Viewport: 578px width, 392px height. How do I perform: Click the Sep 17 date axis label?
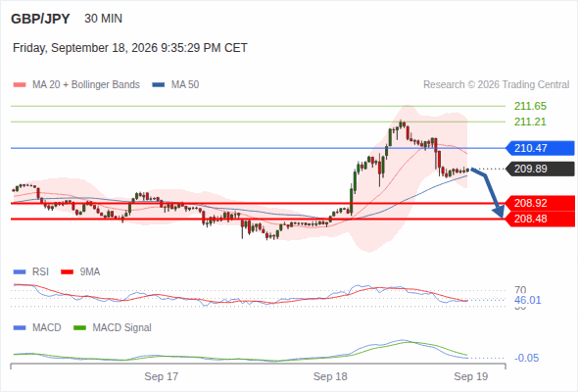(x=161, y=376)
